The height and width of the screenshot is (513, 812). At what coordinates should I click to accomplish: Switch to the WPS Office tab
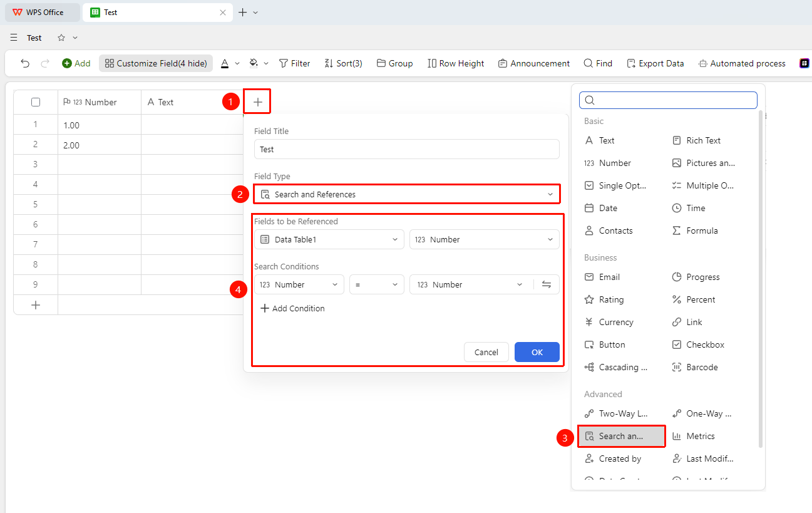[x=43, y=13]
